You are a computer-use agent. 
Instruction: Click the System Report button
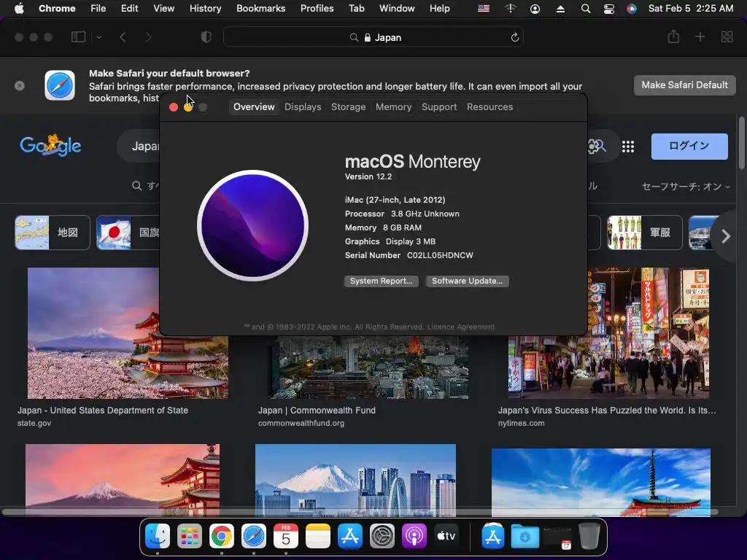pyautogui.click(x=381, y=281)
